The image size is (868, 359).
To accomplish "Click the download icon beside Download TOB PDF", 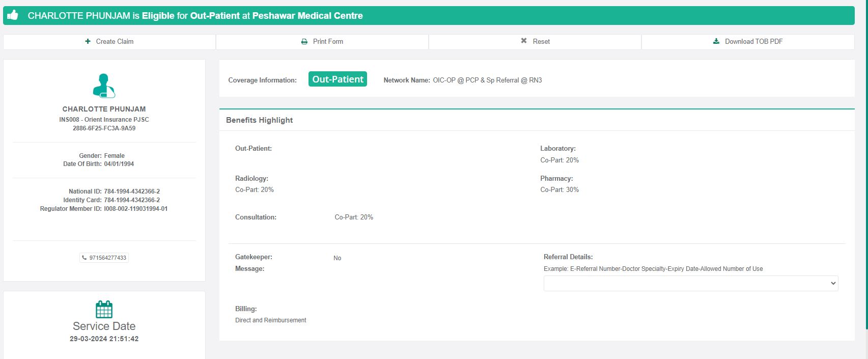I will click(x=716, y=41).
